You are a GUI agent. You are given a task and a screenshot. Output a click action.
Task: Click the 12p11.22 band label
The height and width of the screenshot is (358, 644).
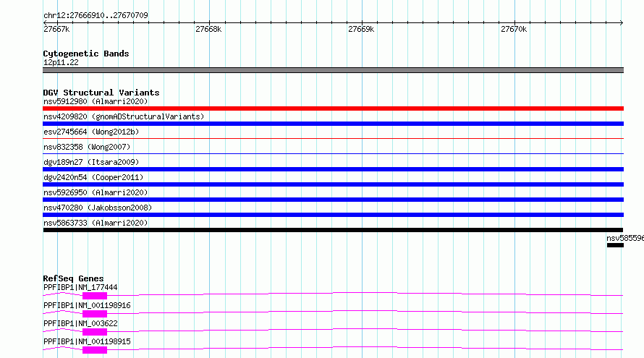[x=61, y=62]
